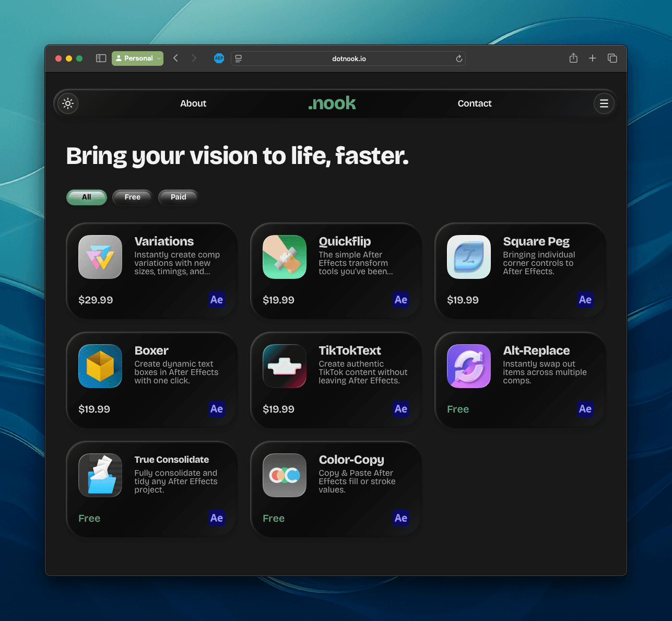Click the ABP ad blocker extension icon
Viewport: 672px width, 621px height.
pyautogui.click(x=219, y=58)
